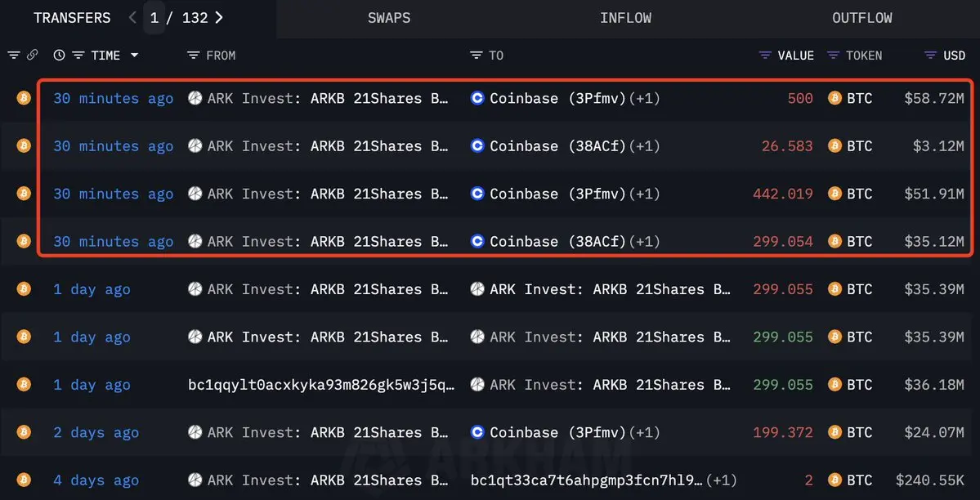980x500 pixels.
Task: Click the '4 days ago' timestamp link
Action: point(96,480)
